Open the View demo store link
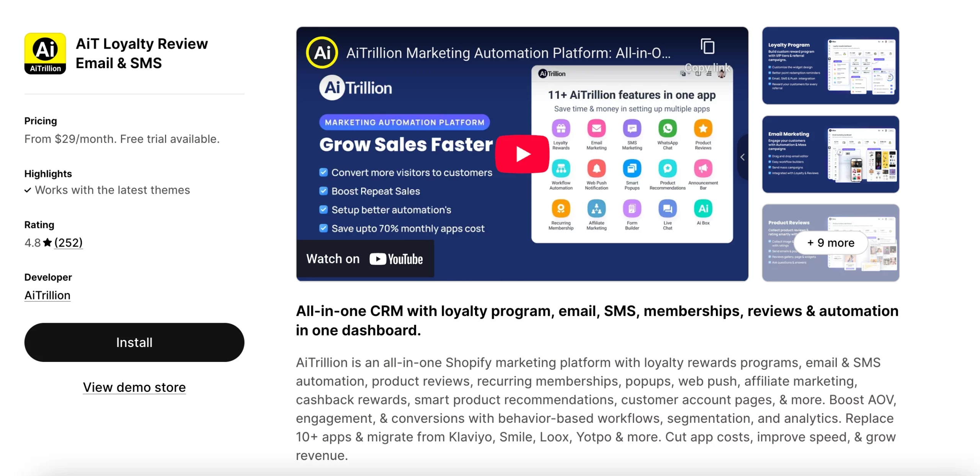The image size is (980, 476). pyautogui.click(x=134, y=387)
